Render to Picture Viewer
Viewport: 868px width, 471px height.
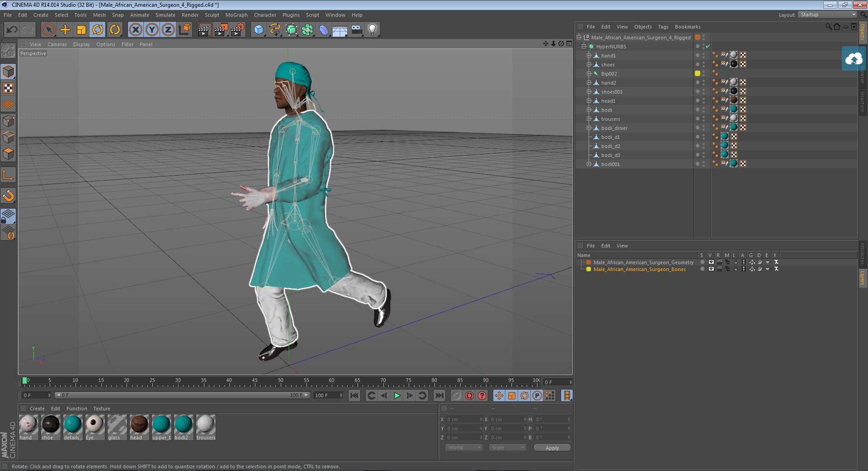[x=221, y=30]
